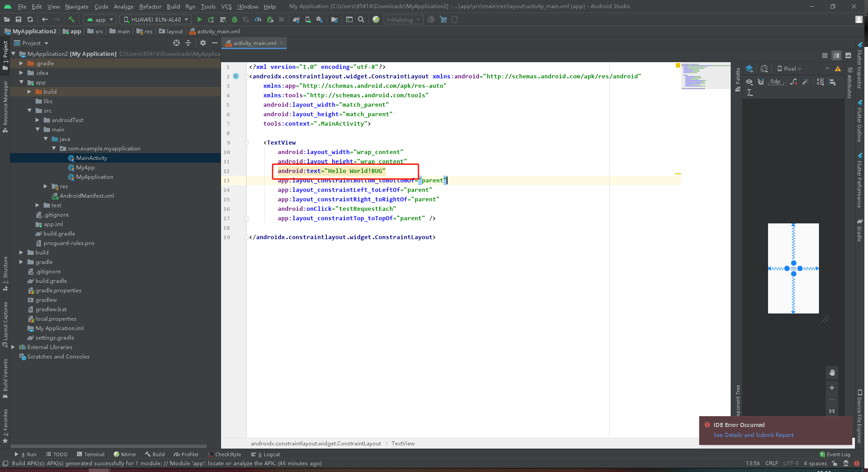
Task: Toggle autoconnect to parent magnet icon
Action: [x=761, y=82]
